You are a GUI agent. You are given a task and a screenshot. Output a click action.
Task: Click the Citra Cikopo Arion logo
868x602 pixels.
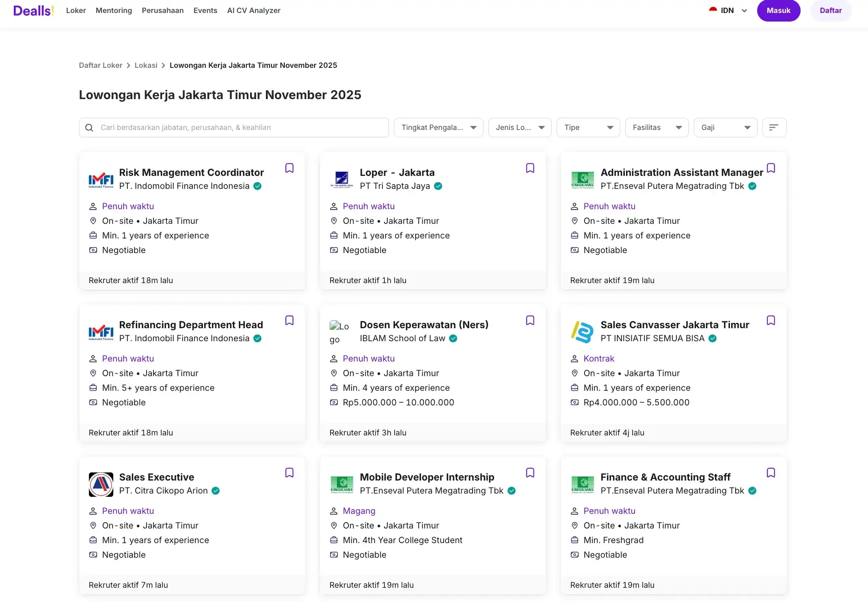(101, 484)
